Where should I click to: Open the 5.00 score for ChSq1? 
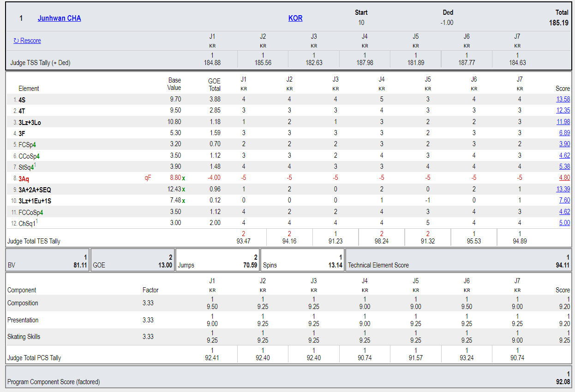(x=564, y=223)
